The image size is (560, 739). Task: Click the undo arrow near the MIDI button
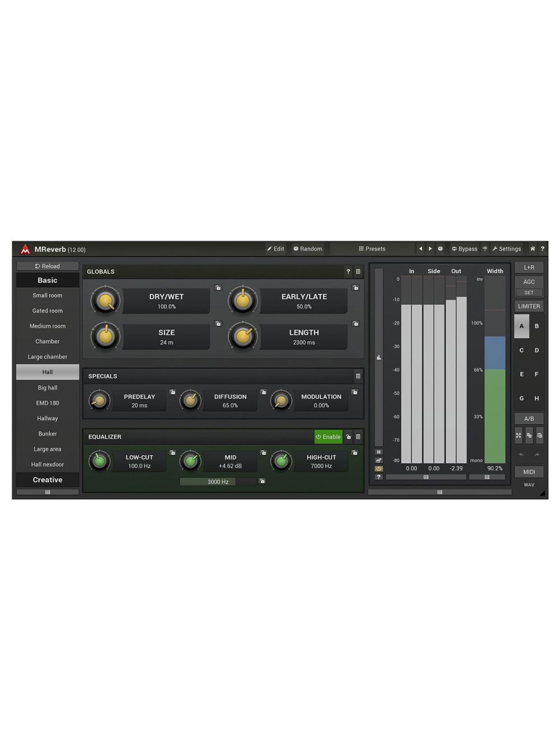coord(521,455)
